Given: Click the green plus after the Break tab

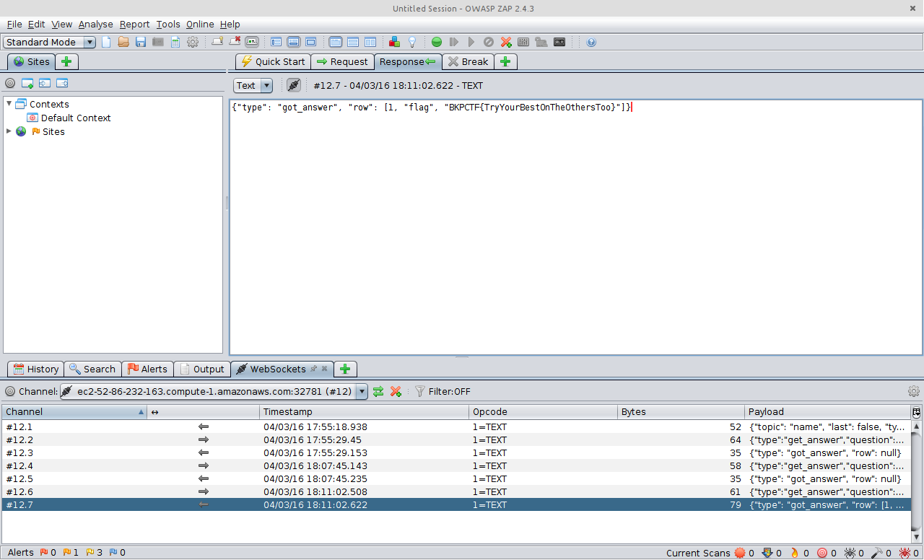Looking at the screenshot, I should pyautogui.click(x=505, y=61).
